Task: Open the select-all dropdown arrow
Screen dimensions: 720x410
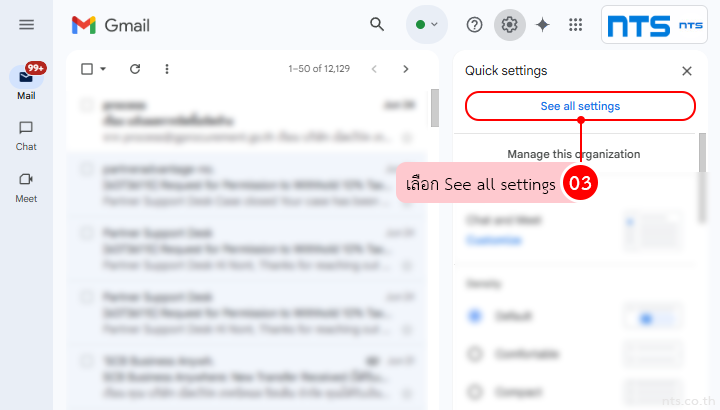Action: coord(102,69)
